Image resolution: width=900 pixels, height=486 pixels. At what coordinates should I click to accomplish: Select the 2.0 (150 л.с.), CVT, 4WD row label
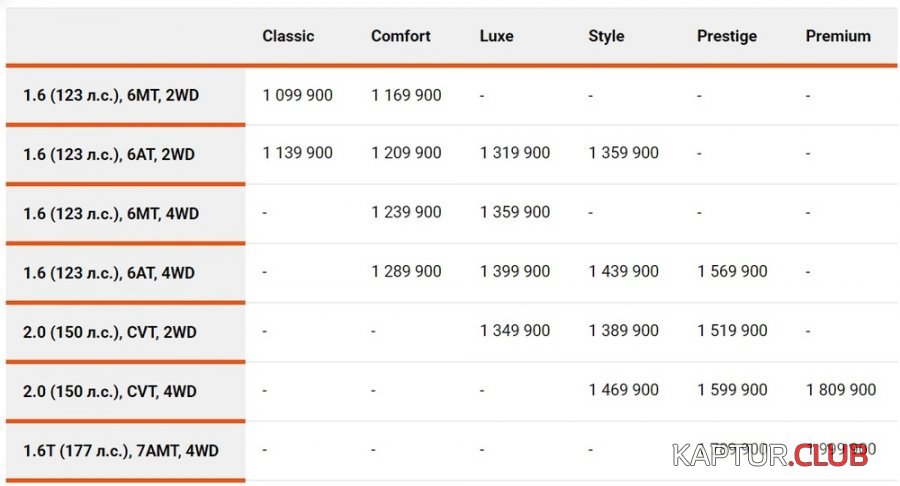pos(110,391)
